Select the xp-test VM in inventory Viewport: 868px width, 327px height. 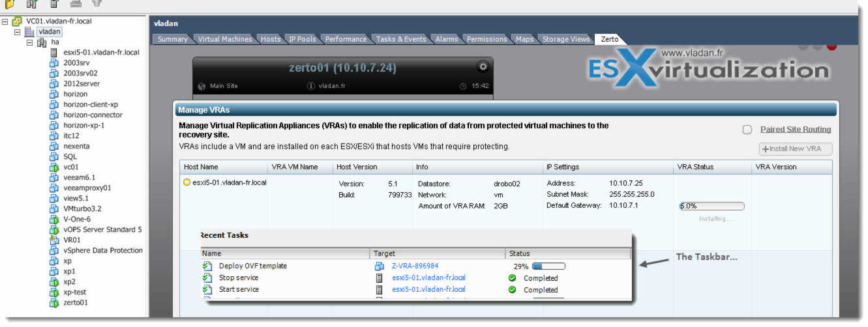click(74, 292)
